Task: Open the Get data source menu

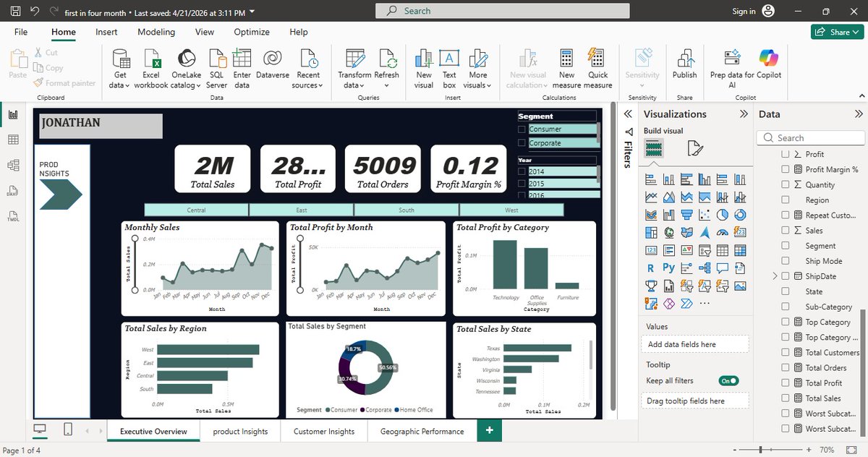Action: tap(120, 69)
